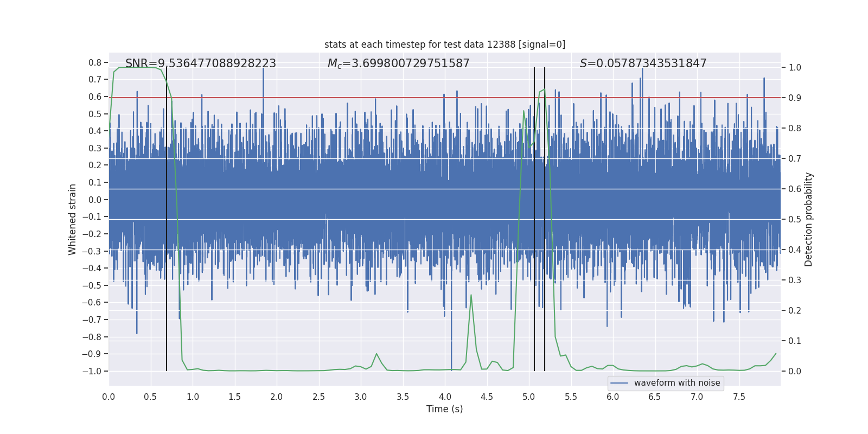
Task: Click the plot title text for test data 12388
Action: (445, 44)
